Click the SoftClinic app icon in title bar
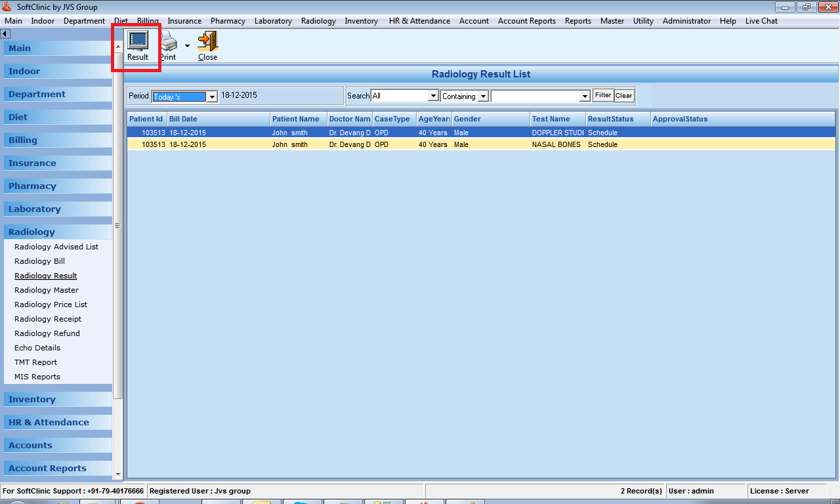The image size is (840, 504). pos(7,7)
